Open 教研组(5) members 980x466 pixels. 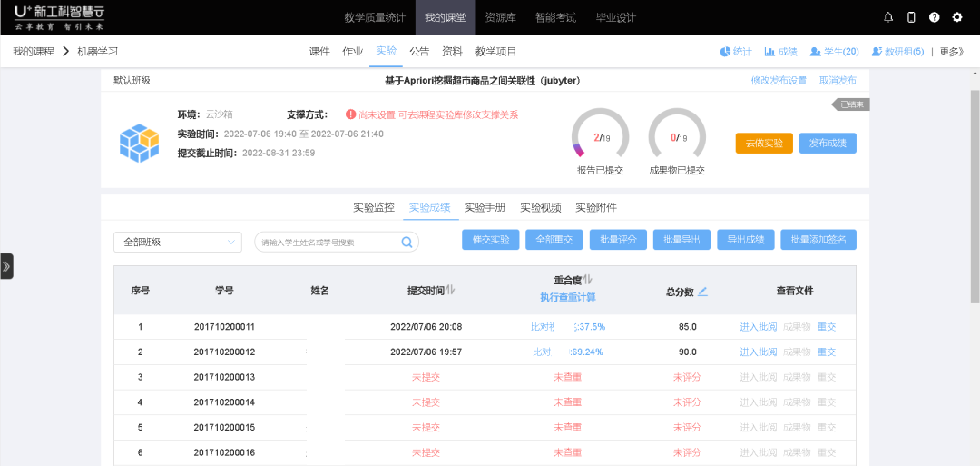point(897,52)
